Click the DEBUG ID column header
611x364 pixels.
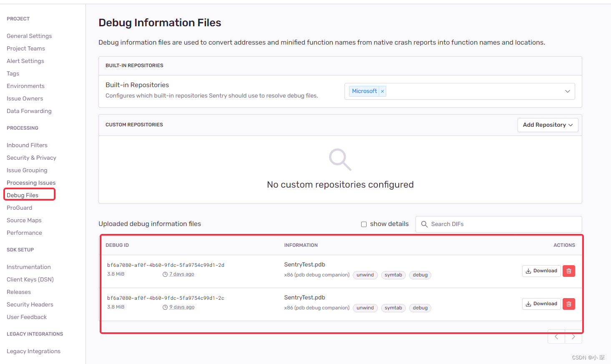[x=117, y=245]
